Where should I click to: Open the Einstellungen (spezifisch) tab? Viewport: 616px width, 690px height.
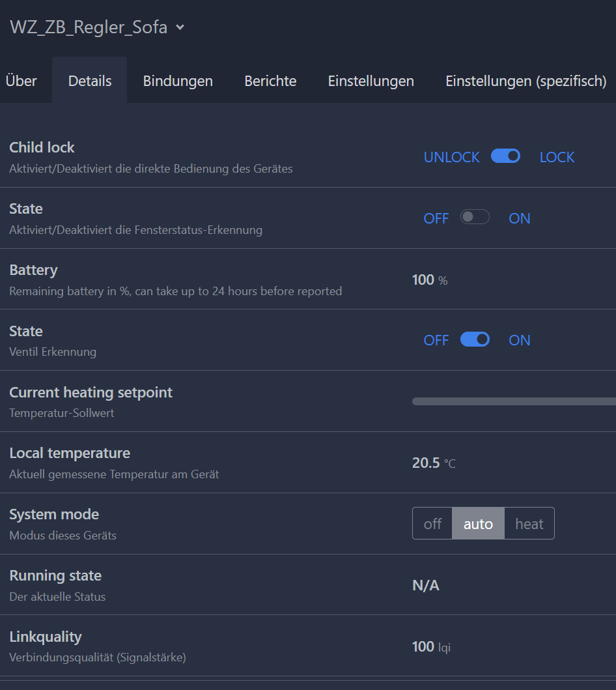tap(525, 81)
